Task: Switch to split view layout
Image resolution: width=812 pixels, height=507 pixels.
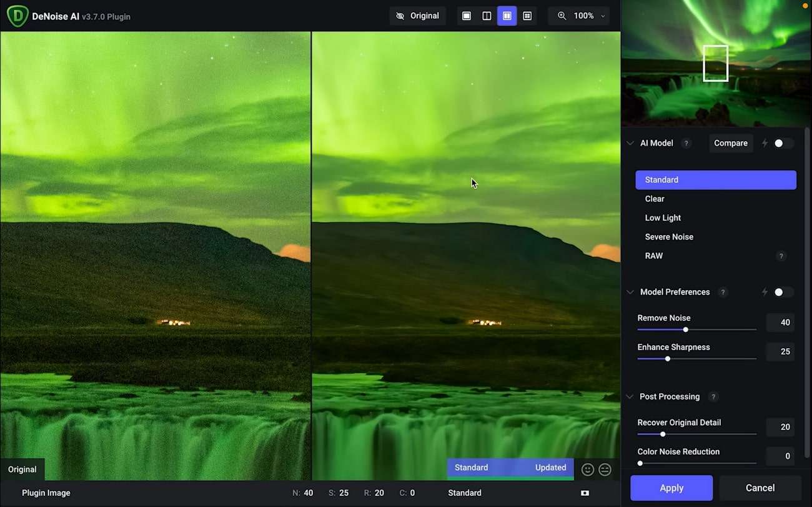Action: pyautogui.click(x=487, y=16)
